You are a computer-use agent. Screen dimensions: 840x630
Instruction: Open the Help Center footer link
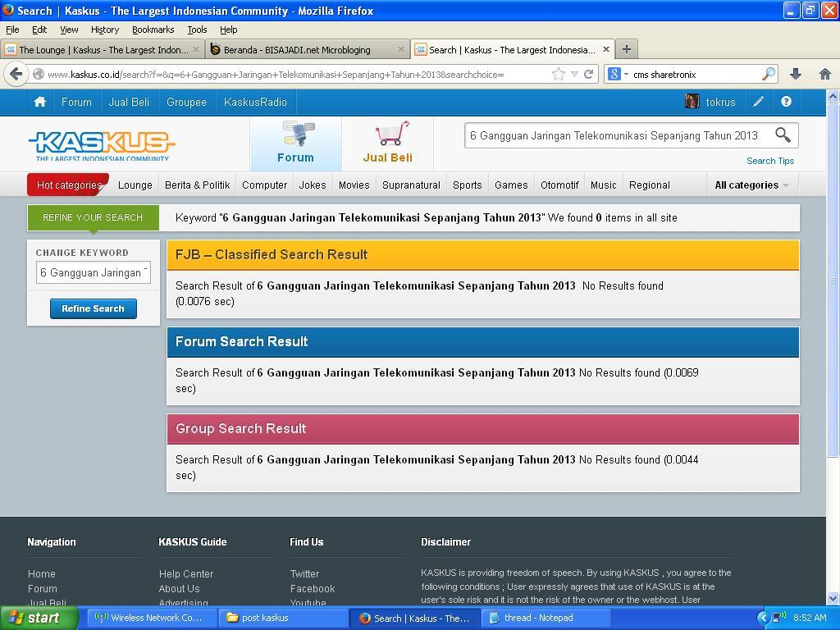(186, 573)
